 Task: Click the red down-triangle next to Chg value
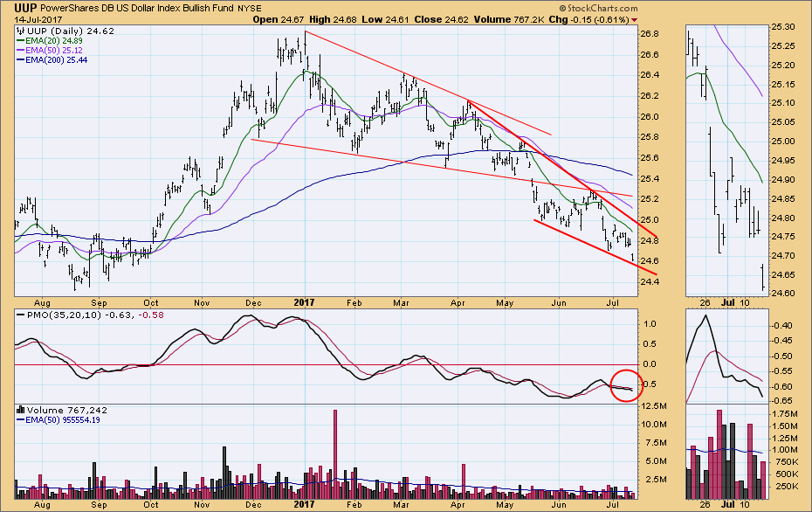click(x=635, y=20)
